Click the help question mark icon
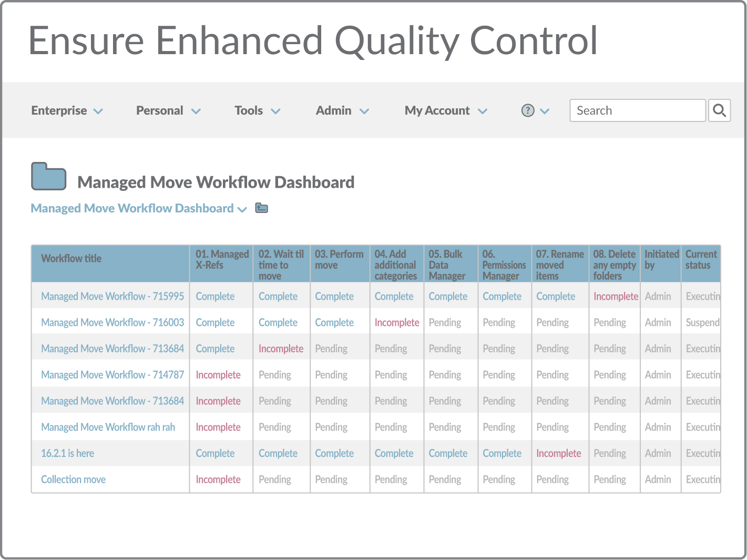This screenshot has height=560, width=747. [528, 110]
